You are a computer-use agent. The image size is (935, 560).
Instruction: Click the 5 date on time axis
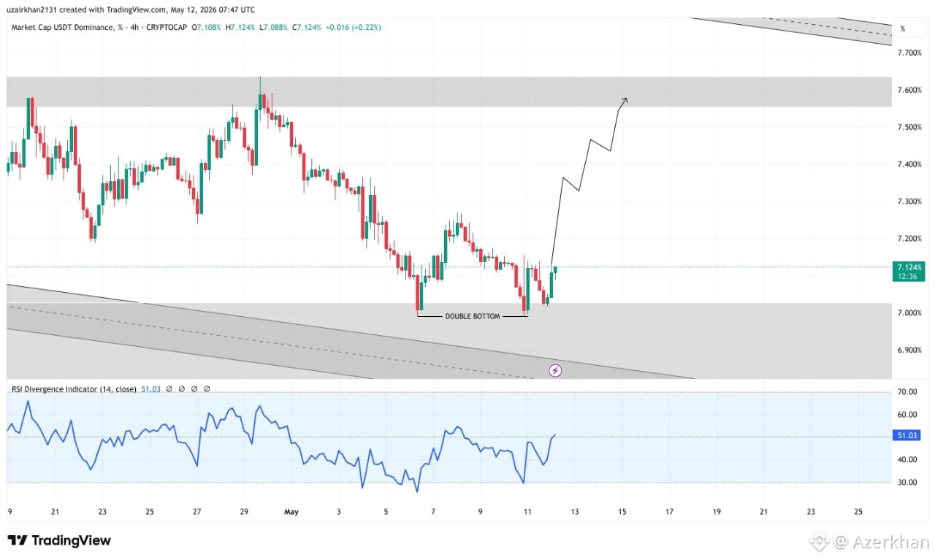coord(386,512)
